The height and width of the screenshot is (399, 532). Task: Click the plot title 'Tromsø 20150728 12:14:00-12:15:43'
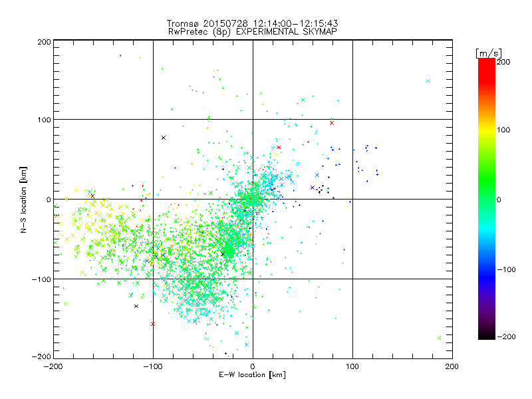coord(253,23)
